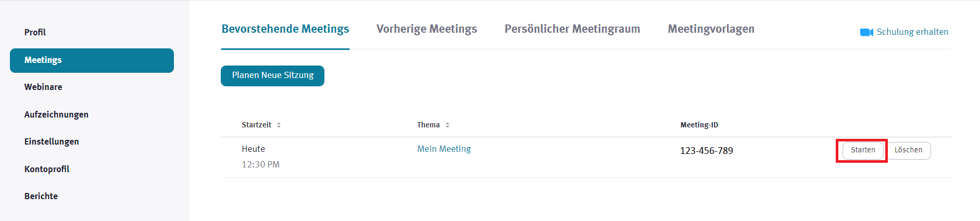Open the Profil sidebar item
Image resolution: width=980 pixels, height=221 pixels.
coord(35,32)
